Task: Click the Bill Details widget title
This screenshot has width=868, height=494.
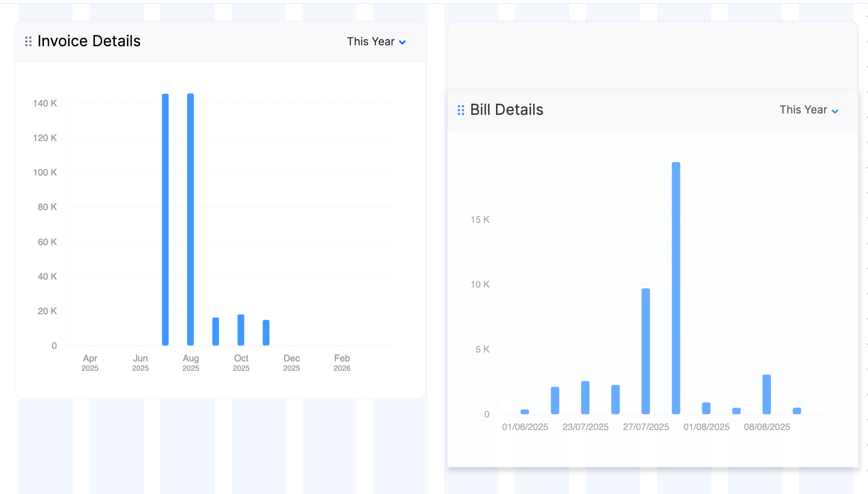Action: tap(506, 110)
